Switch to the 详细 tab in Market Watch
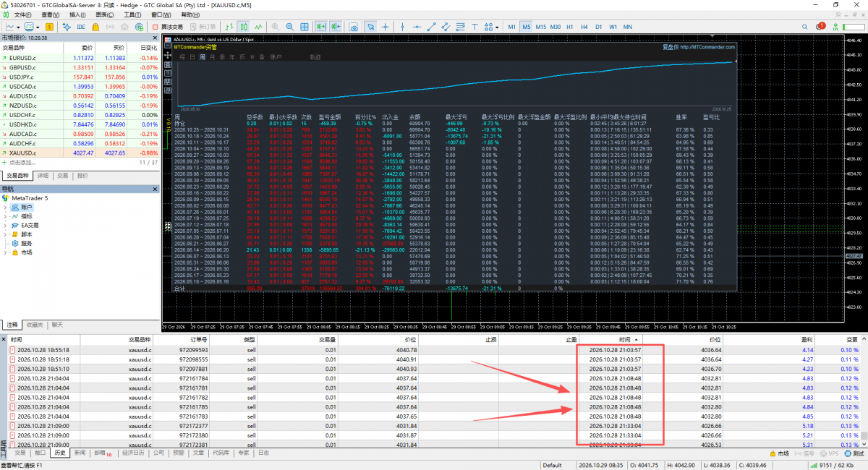Screen dimensions: 868x470 coord(43,175)
